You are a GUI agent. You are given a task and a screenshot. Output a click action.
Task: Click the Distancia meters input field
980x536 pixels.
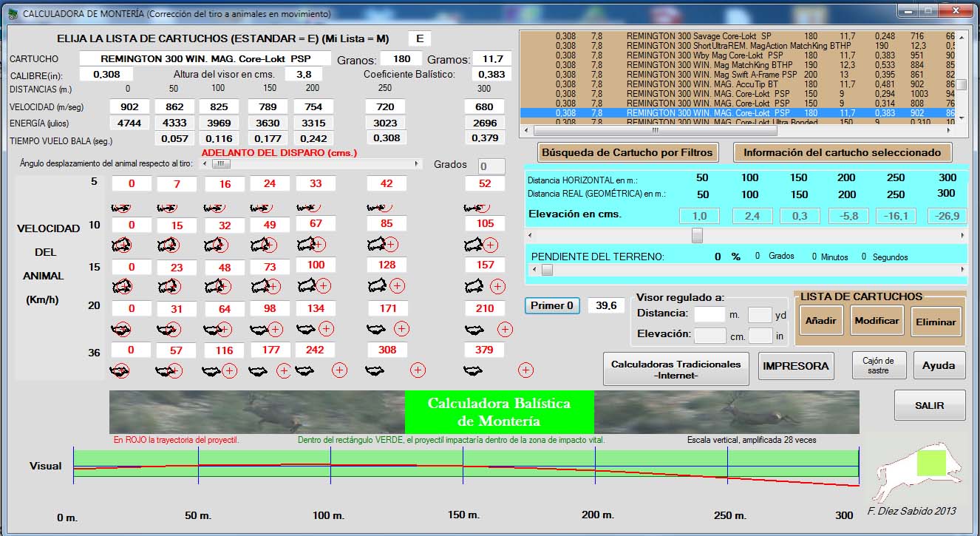click(710, 314)
